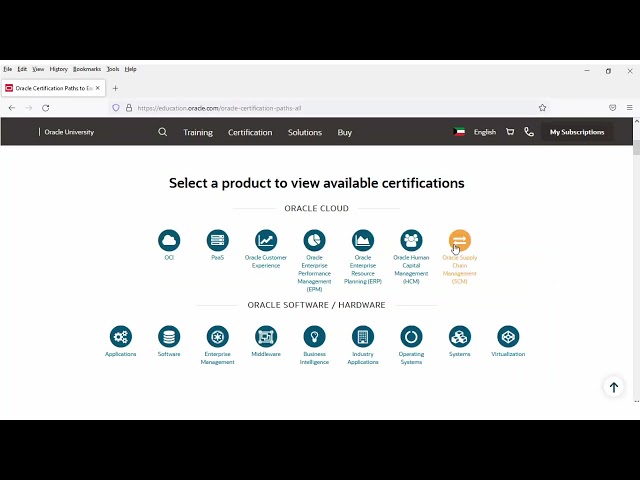640x480 pixels.
Task: Go back with the browser back arrow
Action: click(x=12, y=108)
